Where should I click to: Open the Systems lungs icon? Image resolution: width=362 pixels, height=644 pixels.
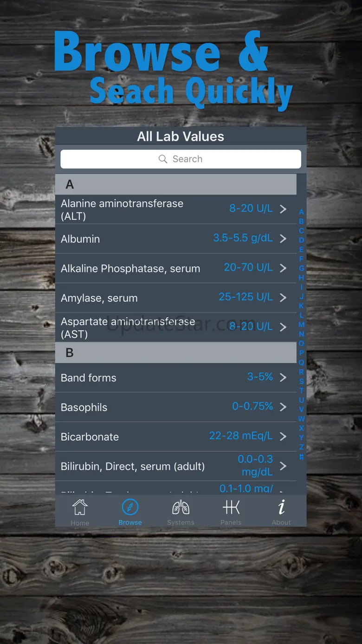[x=181, y=507]
